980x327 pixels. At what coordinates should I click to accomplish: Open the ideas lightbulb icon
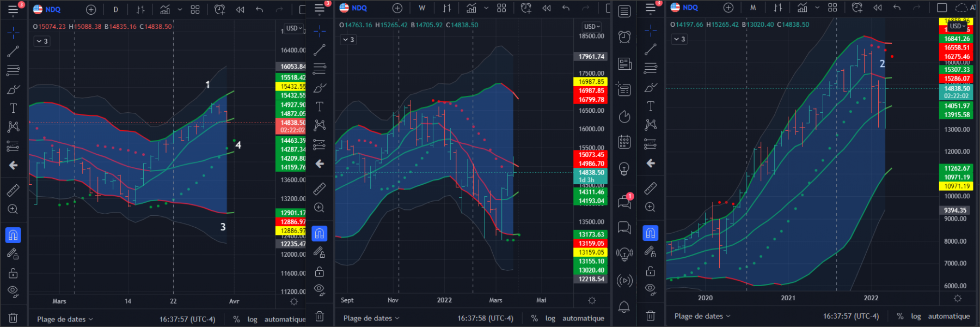(x=624, y=169)
